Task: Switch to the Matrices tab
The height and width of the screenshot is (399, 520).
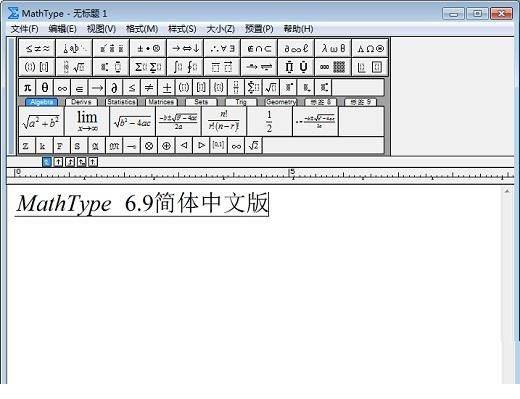Action: point(161,102)
